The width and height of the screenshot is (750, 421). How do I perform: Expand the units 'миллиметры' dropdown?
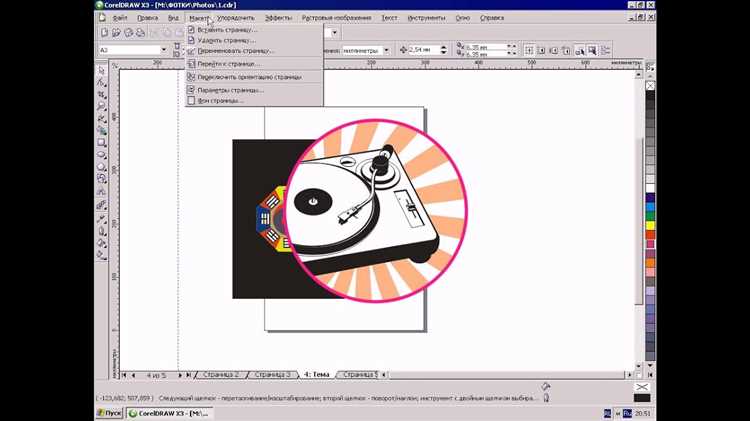pos(388,49)
